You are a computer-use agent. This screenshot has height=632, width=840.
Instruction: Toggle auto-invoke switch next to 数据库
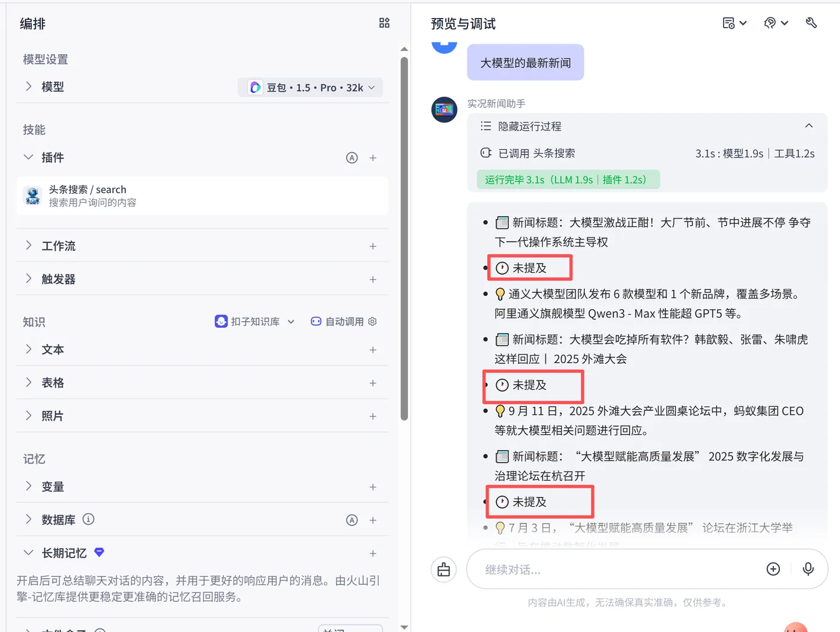click(352, 520)
